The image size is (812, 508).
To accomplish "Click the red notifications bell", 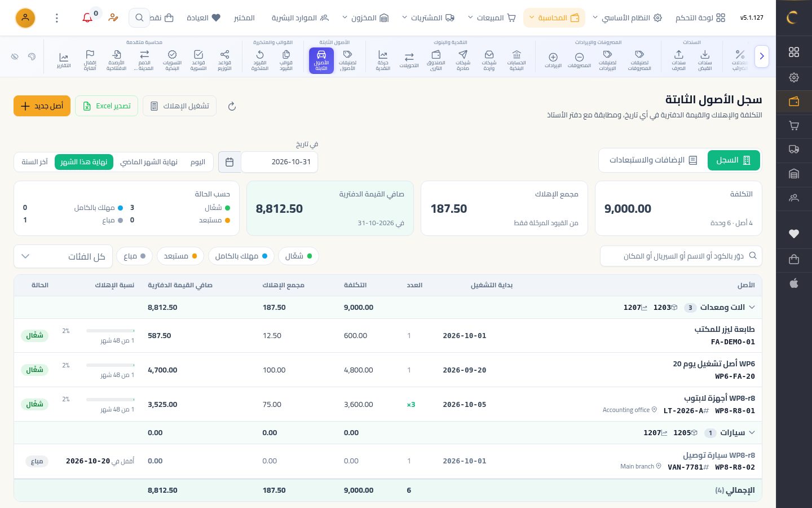I will tap(87, 18).
